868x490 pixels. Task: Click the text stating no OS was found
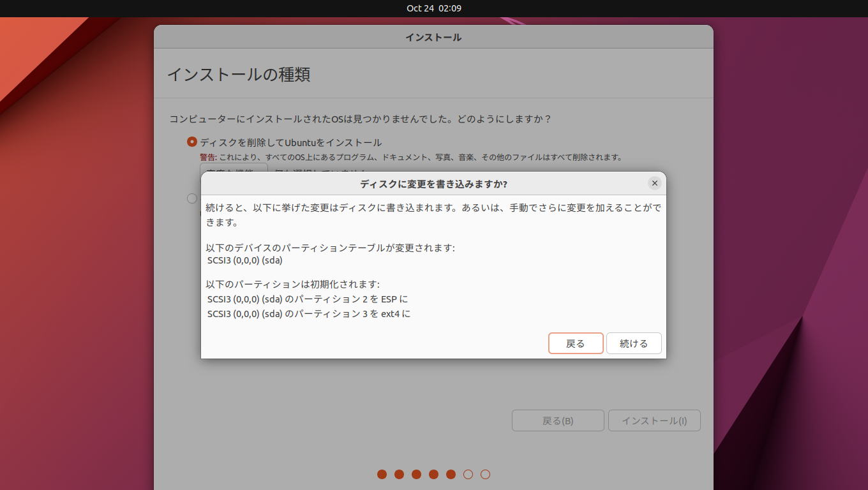point(360,119)
